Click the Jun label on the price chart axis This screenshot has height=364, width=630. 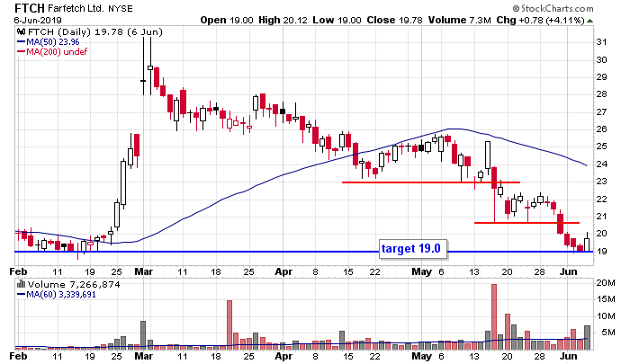click(x=569, y=271)
